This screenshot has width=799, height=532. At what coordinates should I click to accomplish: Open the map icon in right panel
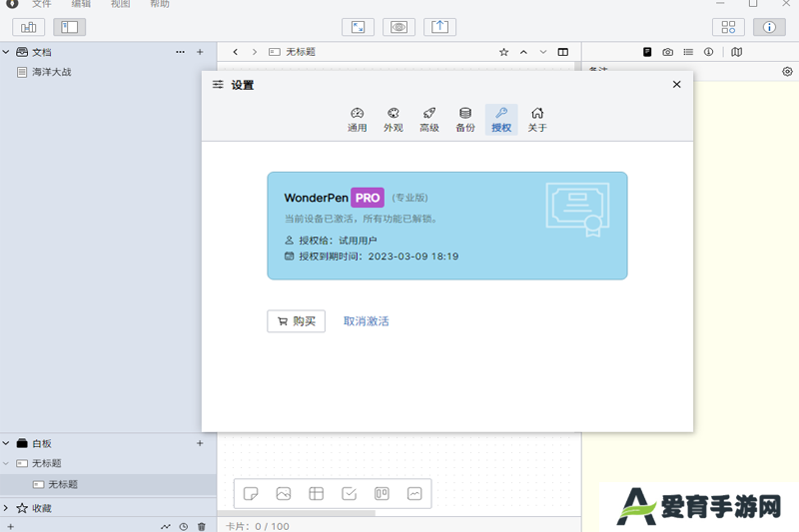click(737, 52)
